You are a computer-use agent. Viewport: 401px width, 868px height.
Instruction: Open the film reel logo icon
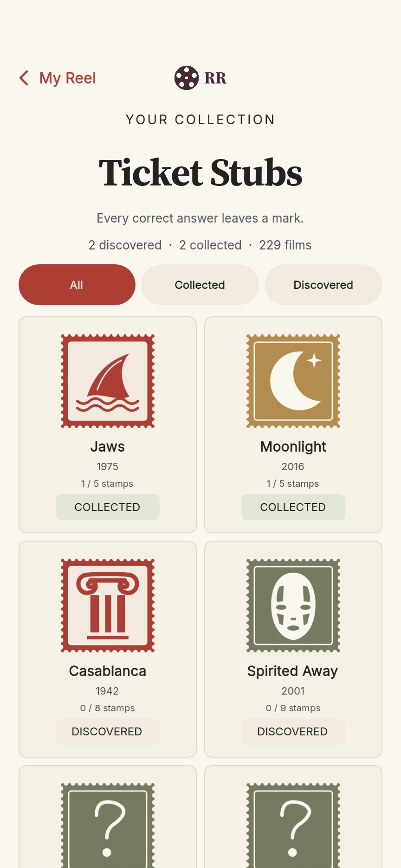coord(187,78)
